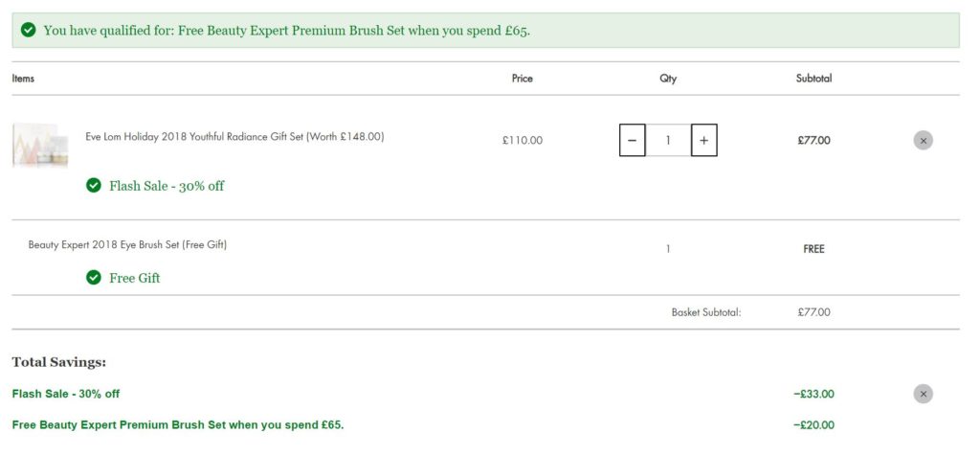980x456 pixels.
Task: Click the checkmark icon beside Flash Sale label
Action: tap(94, 185)
